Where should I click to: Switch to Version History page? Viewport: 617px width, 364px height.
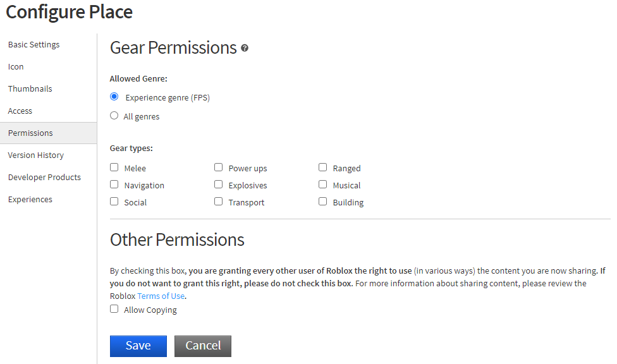pyautogui.click(x=36, y=155)
